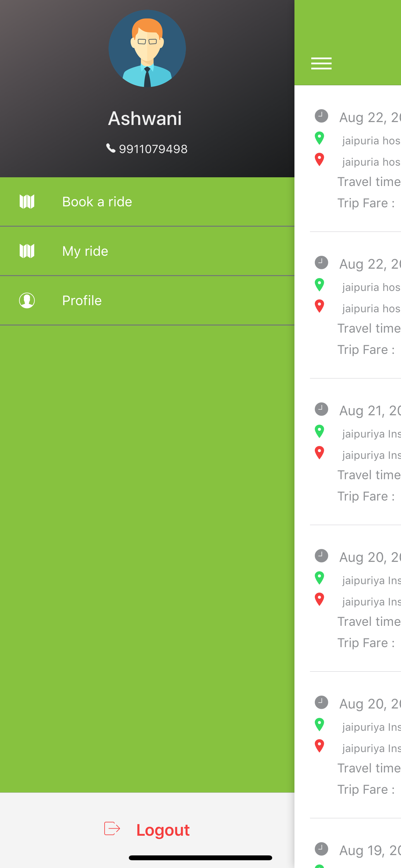Click clock icon of Aug 19 ride
Viewport: 401px width, 868px height.
click(x=321, y=849)
